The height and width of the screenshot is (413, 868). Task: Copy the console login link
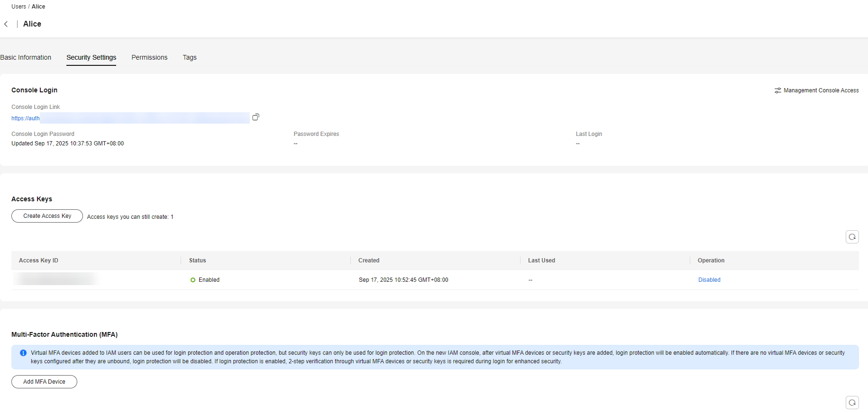(256, 117)
